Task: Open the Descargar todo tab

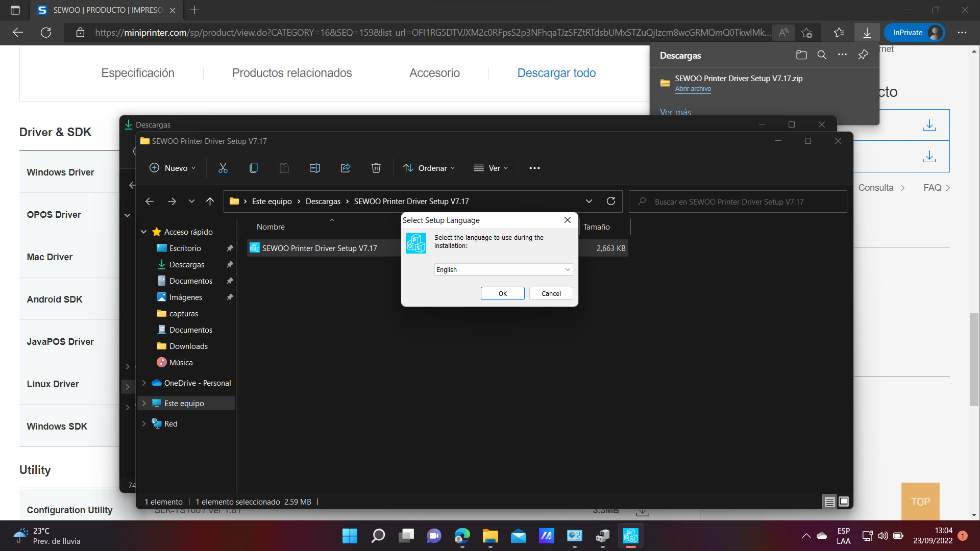Action: pyautogui.click(x=556, y=73)
